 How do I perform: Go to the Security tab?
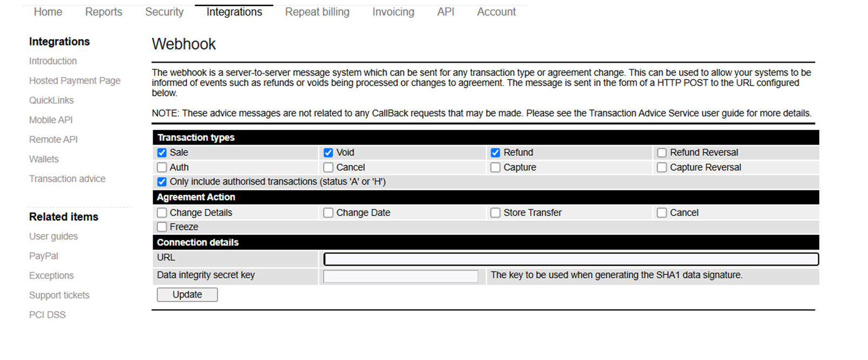tap(164, 12)
